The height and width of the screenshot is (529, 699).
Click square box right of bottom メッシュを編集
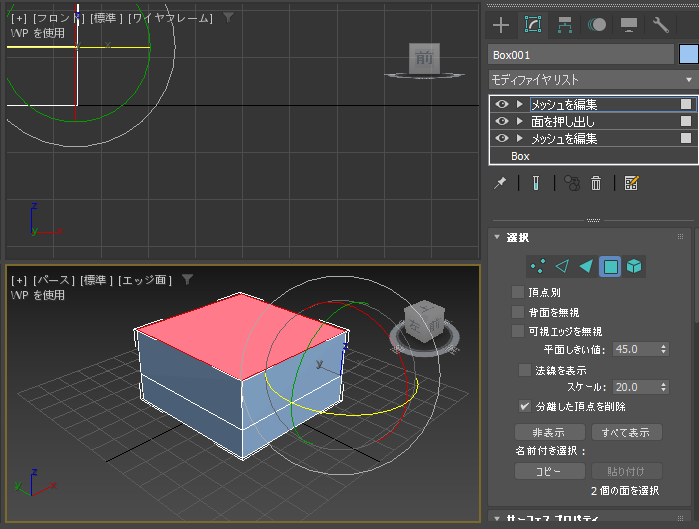686,138
